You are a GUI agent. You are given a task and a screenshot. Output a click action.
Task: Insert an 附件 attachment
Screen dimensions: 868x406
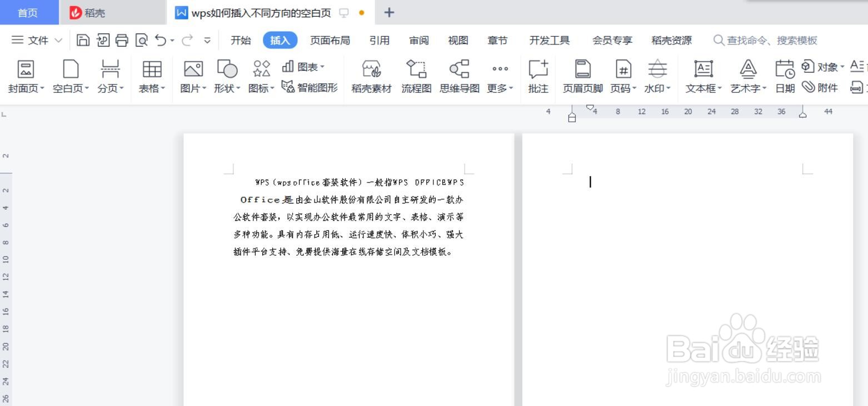820,87
